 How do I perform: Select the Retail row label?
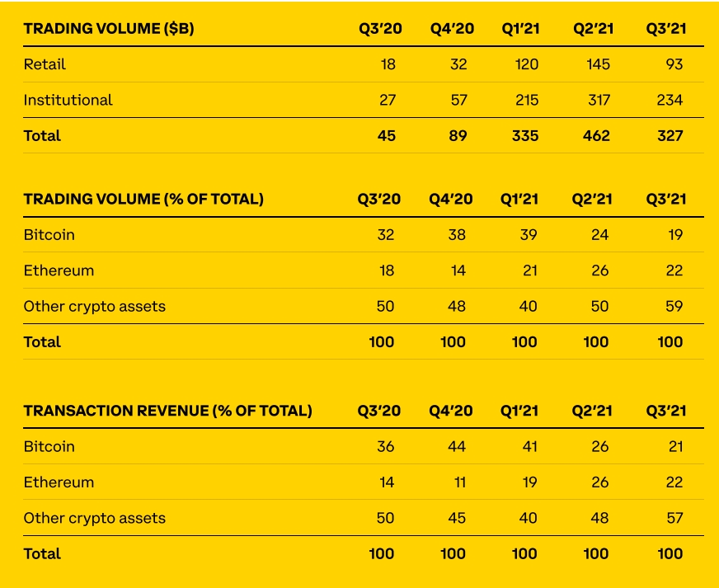click(x=45, y=64)
